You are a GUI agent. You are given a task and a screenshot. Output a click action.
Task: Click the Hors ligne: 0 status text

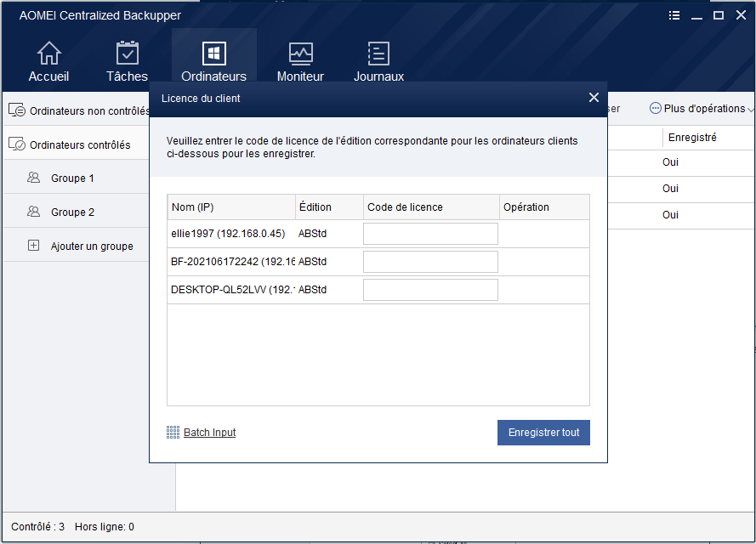104,527
